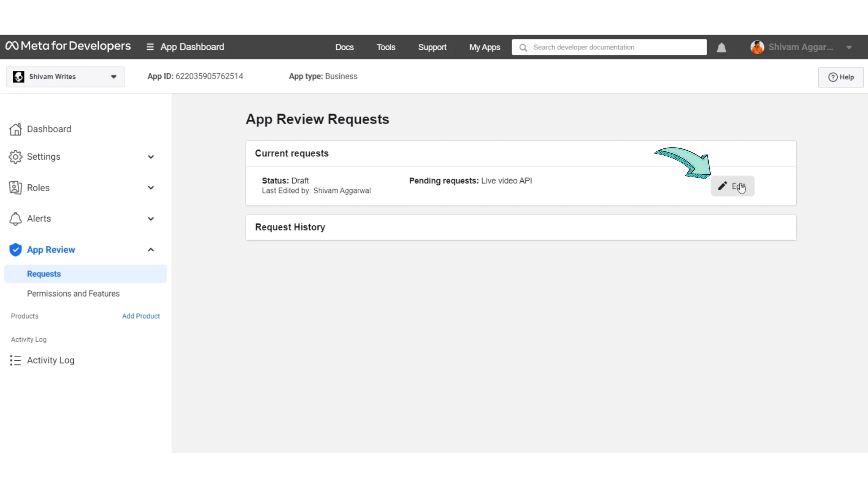Click the Activity Log list icon
The height and width of the screenshot is (488, 868).
tap(15, 360)
